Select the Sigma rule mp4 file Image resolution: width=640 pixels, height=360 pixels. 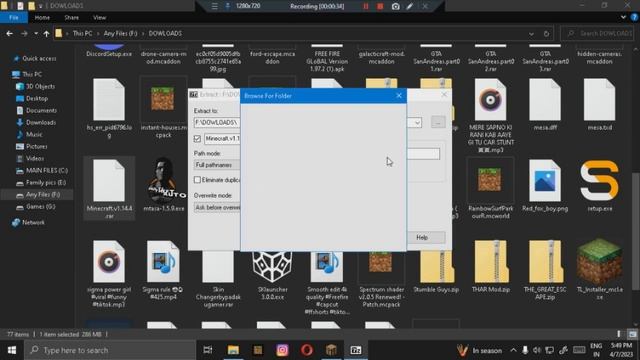click(x=163, y=269)
